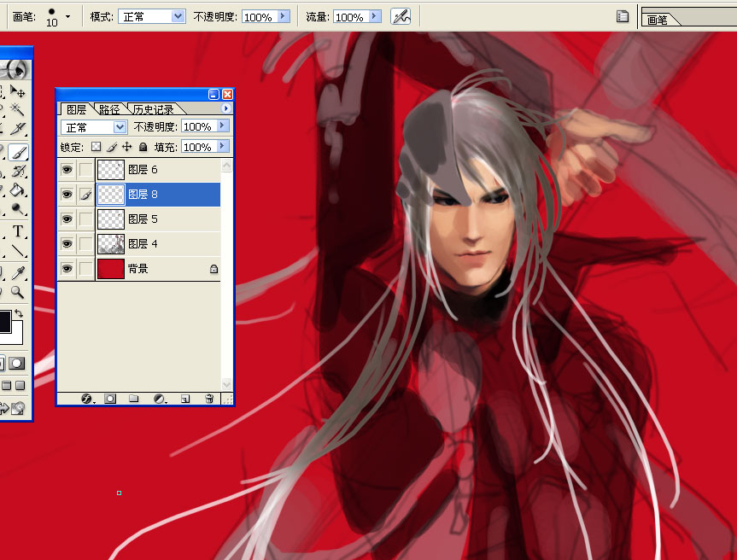The height and width of the screenshot is (560, 737).
Task: Select the Eyedropper tool
Action: 18,273
